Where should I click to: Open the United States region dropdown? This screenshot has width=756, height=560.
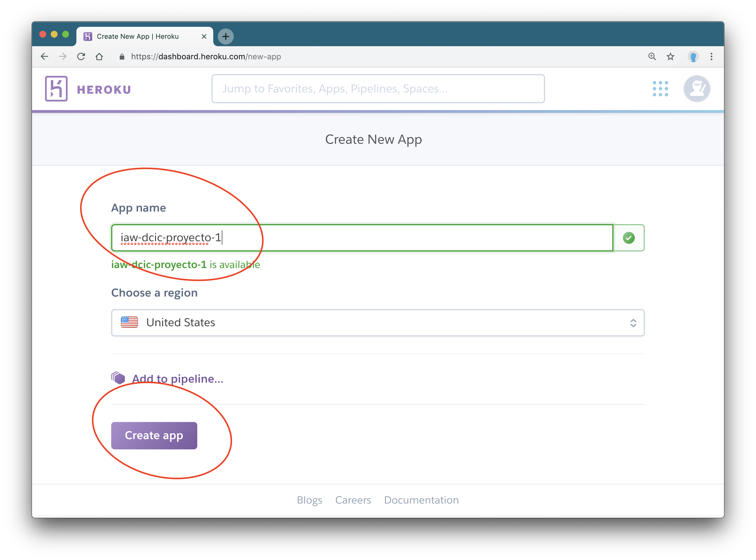click(377, 322)
